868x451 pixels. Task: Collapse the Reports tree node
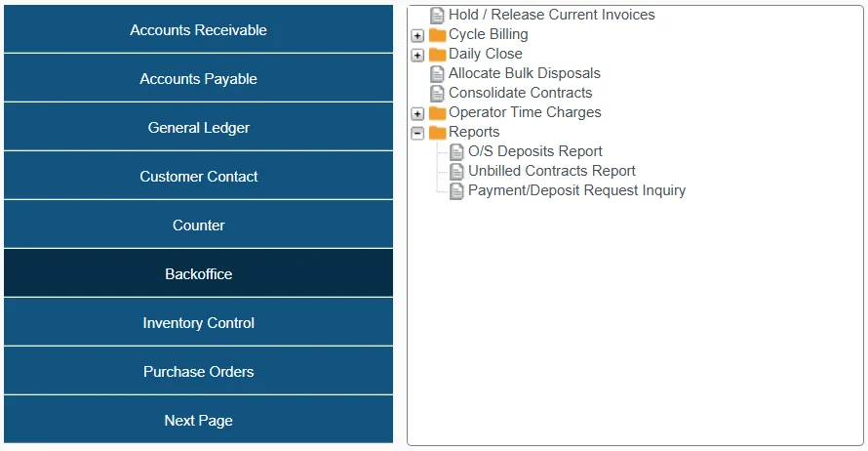[417, 133]
